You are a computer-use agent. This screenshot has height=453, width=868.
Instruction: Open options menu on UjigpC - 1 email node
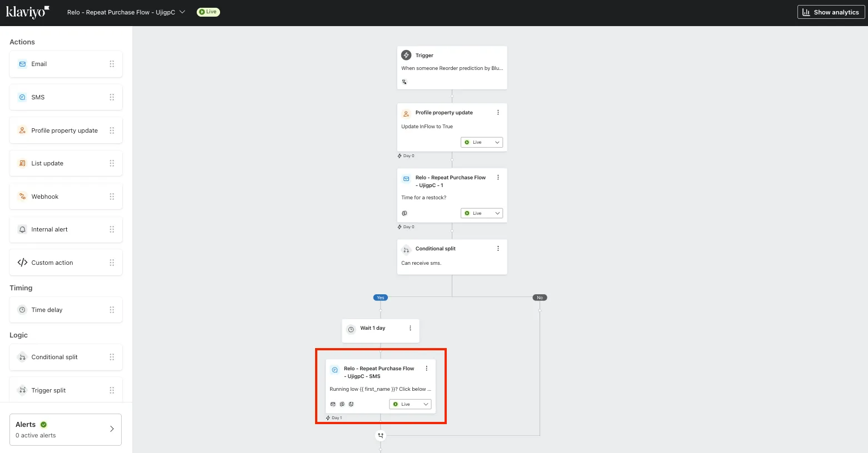[498, 178]
